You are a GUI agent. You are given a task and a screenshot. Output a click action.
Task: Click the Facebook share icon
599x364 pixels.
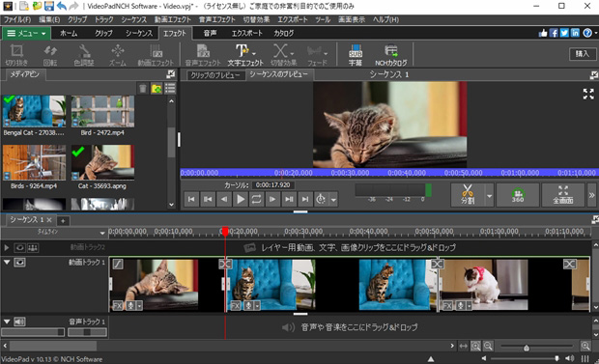(x=554, y=33)
